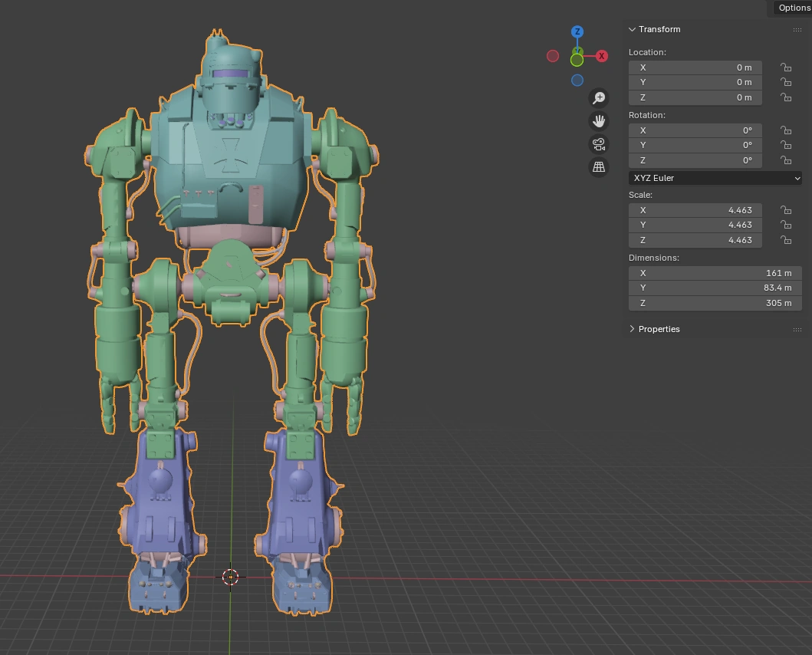
Task: Click the red X axis on the navigation gizmo
Action: [601, 55]
